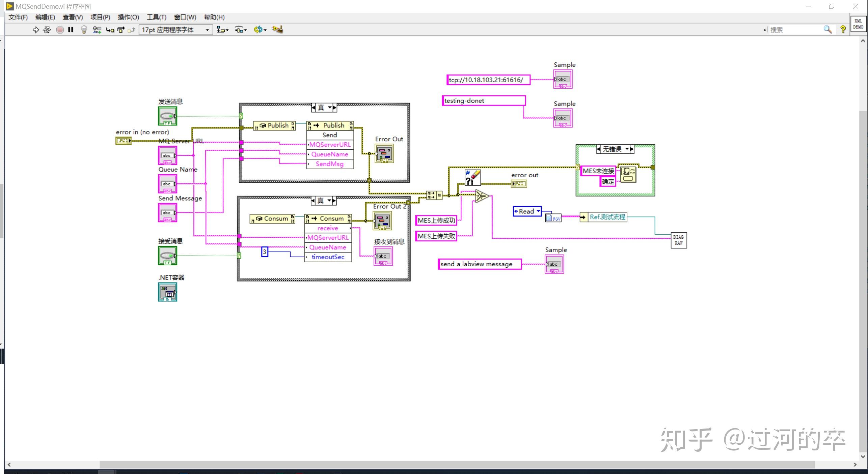Click the Run arrow toolbar button

(x=36, y=30)
